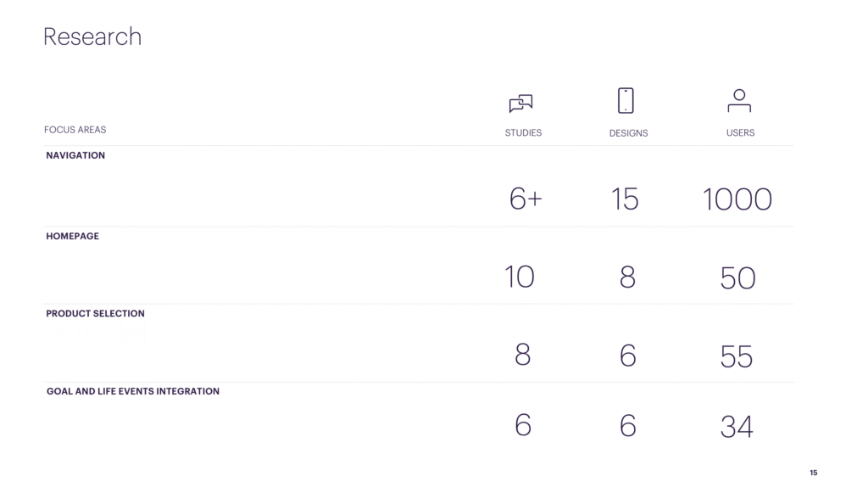Click the 50 users value for Homepage

[737, 278]
